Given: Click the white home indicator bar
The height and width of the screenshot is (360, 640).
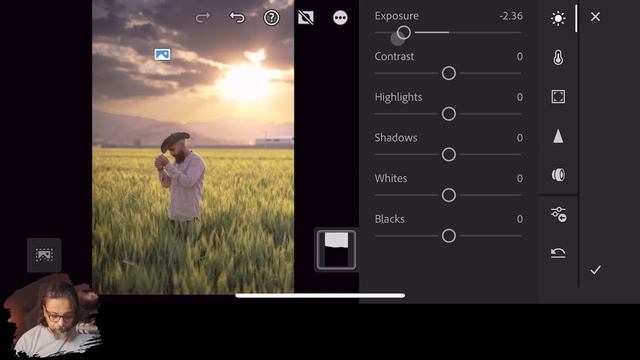Looking at the screenshot, I should [320, 296].
